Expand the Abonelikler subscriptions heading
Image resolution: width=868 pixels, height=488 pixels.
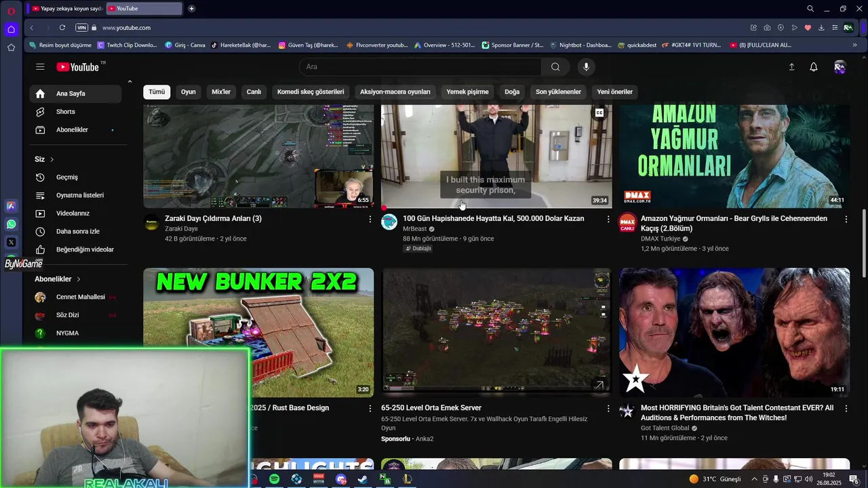pyautogui.click(x=58, y=279)
